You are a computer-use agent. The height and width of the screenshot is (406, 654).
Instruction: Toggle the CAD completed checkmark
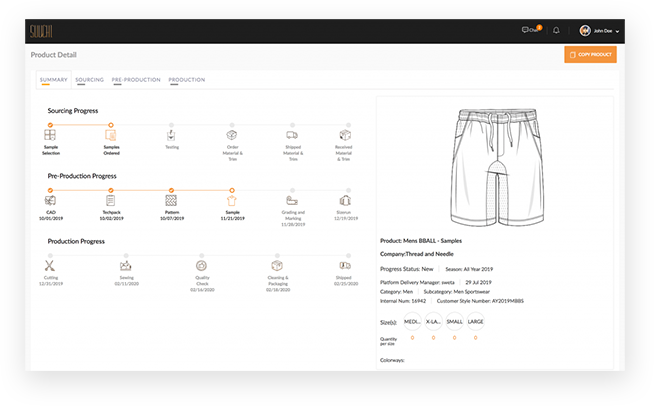click(x=50, y=189)
